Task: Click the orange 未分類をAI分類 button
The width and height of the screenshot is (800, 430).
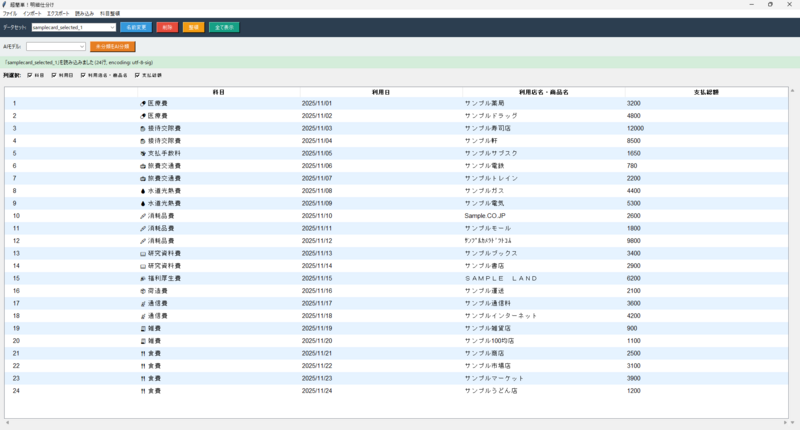Action: [x=111, y=46]
